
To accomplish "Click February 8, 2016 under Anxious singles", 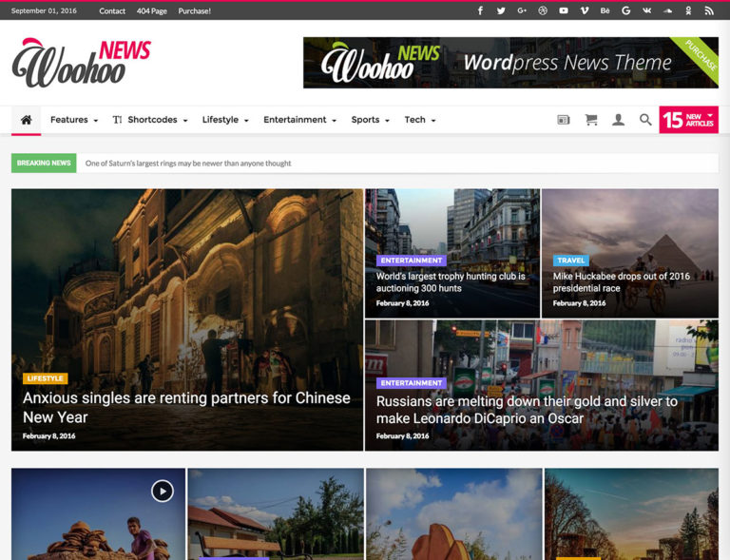I will click(x=48, y=436).
